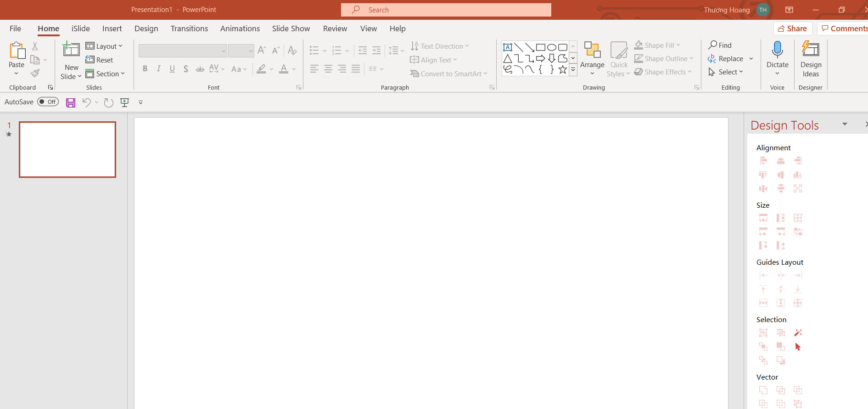Select the Right Arrow shape

541,58
